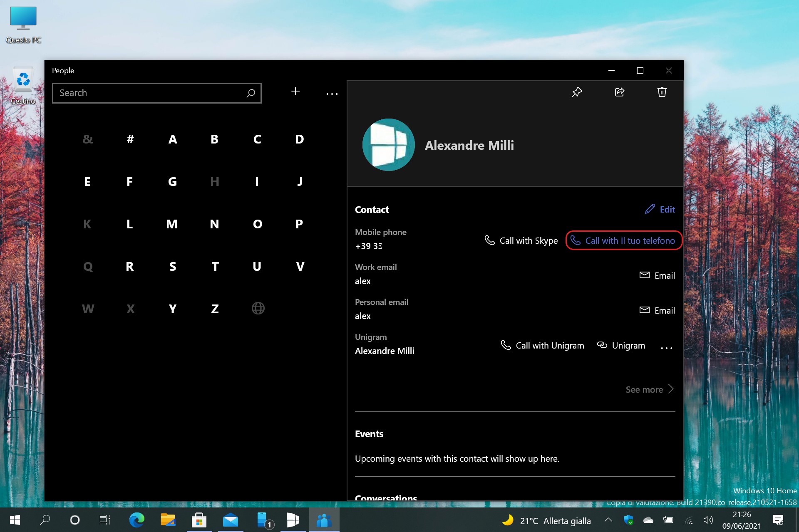Jump to letter O in contacts index
Viewport: 799px width, 532px height.
pos(258,224)
